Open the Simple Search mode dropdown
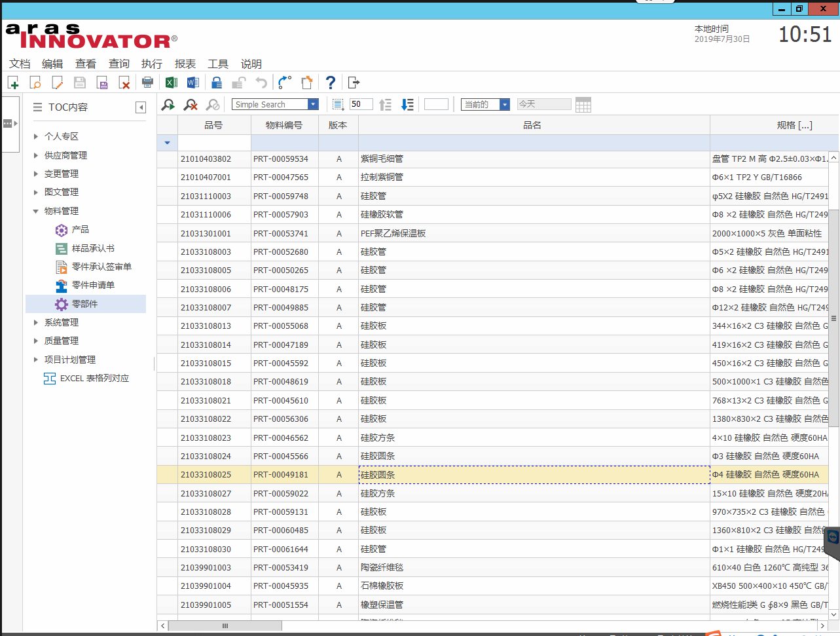The image size is (840, 636). 313,105
